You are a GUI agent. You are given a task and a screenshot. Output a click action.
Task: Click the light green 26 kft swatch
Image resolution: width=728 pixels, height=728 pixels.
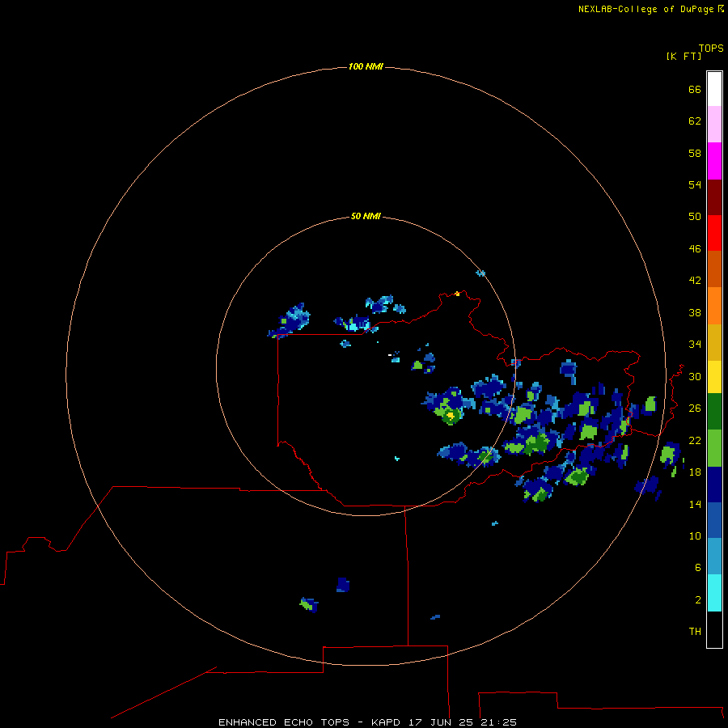[714, 448]
